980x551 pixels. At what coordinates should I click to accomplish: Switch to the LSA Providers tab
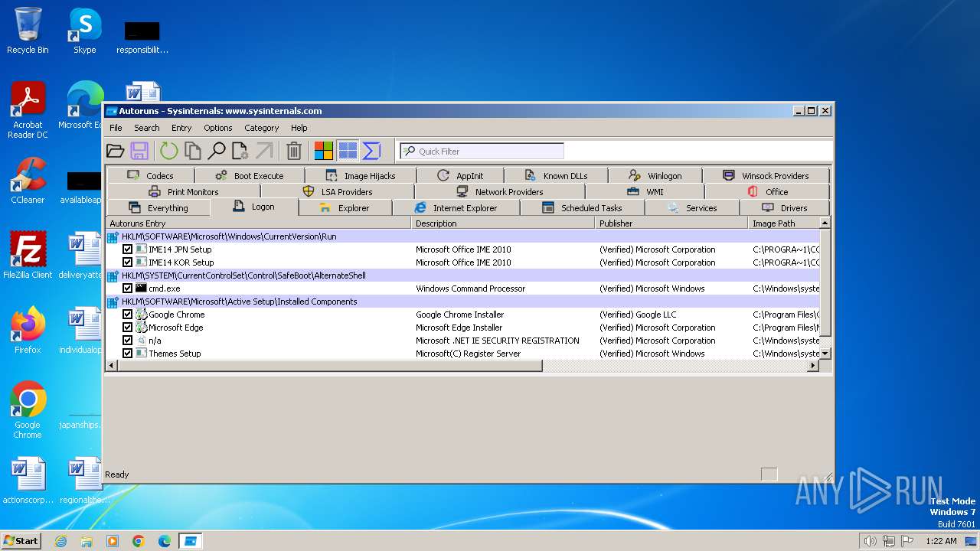pyautogui.click(x=338, y=191)
